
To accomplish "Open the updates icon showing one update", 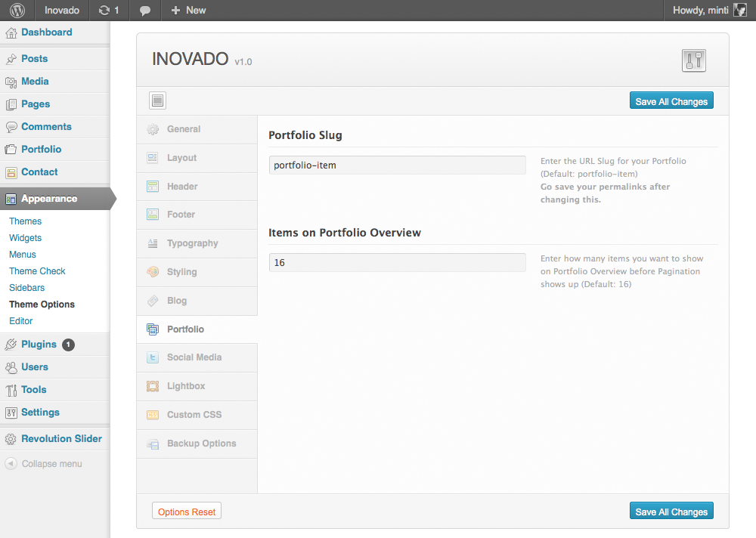I will pyautogui.click(x=108, y=10).
